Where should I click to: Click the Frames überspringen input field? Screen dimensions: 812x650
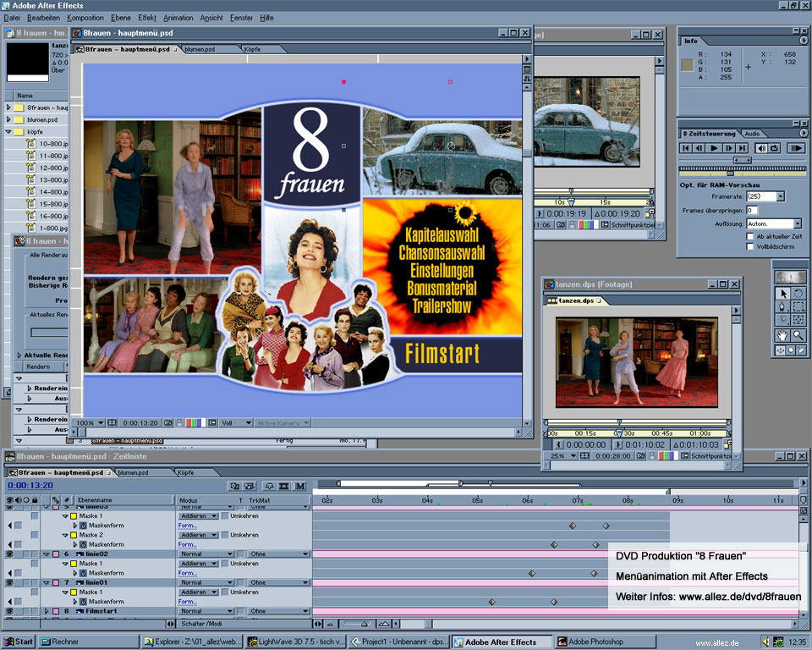point(752,210)
